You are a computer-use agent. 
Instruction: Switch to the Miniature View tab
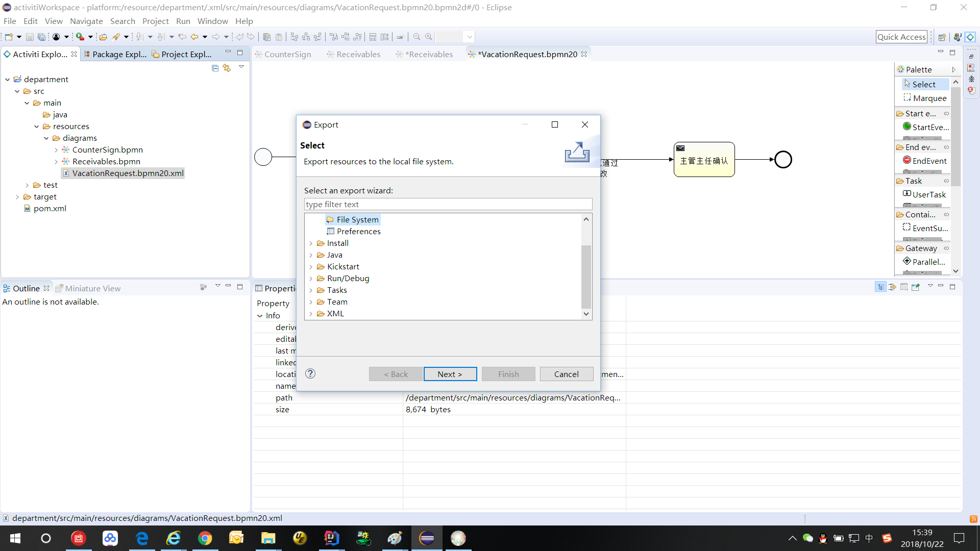tap(88, 288)
